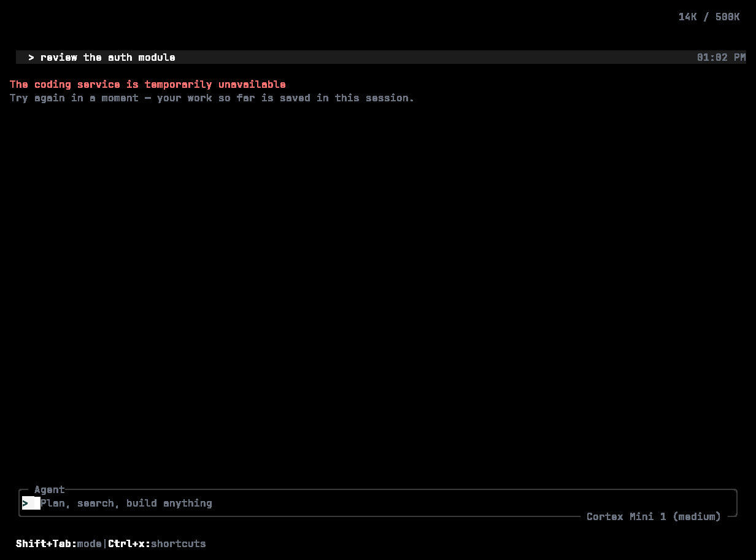Click the '01:02 PM' message timestamp
The image size is (756, 560).
[x=721, y=57]
